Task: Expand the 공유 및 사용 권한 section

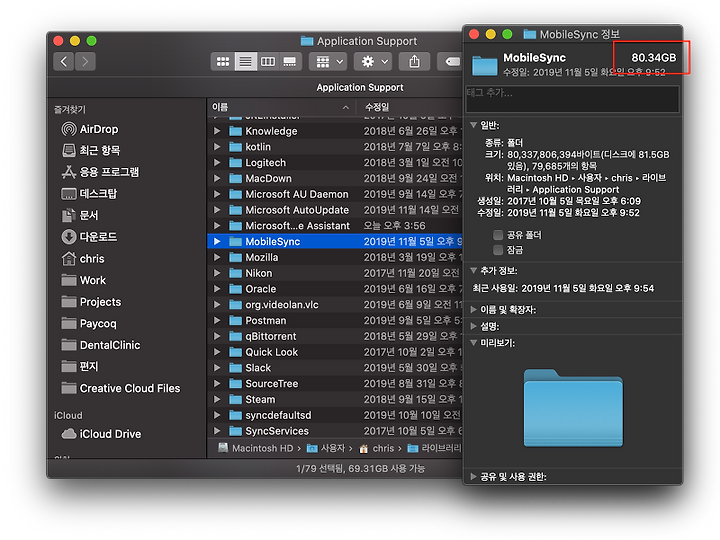Action: pos(473,477)
